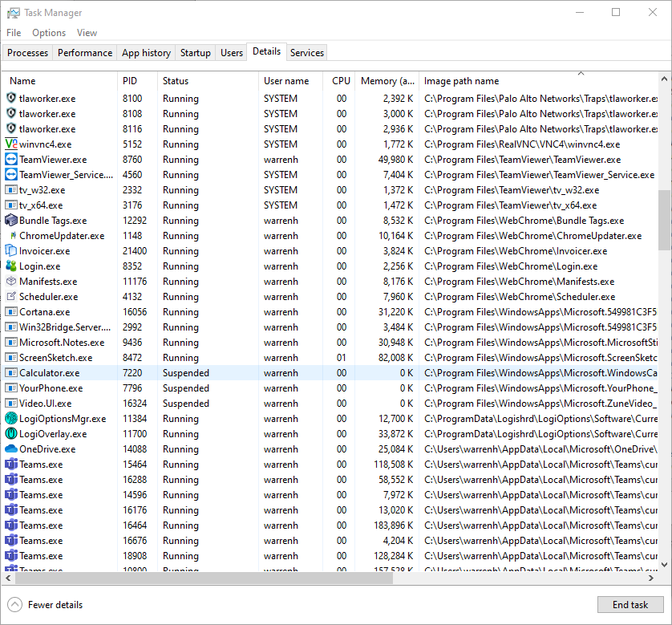Click SYSTEM user name for tv_x64.exe
The image size is (672, 625).
[281, 205]
